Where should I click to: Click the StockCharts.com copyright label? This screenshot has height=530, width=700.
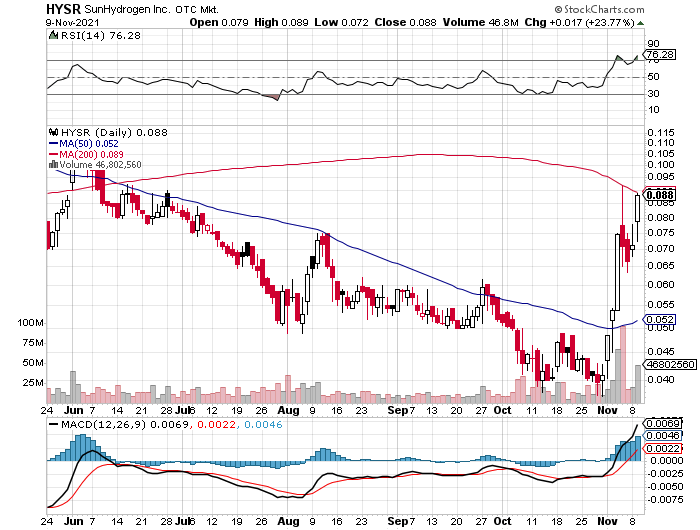coord(600,9)
